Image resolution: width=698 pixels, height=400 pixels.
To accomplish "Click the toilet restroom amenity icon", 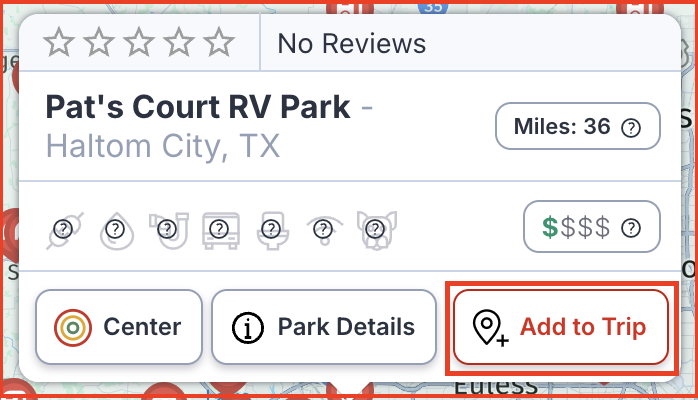I will 272,230.
